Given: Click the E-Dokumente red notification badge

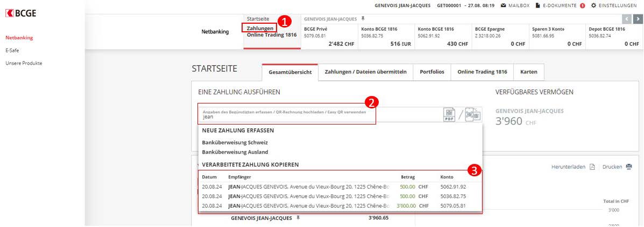Looking at the screenshot, I should point(582,6).
